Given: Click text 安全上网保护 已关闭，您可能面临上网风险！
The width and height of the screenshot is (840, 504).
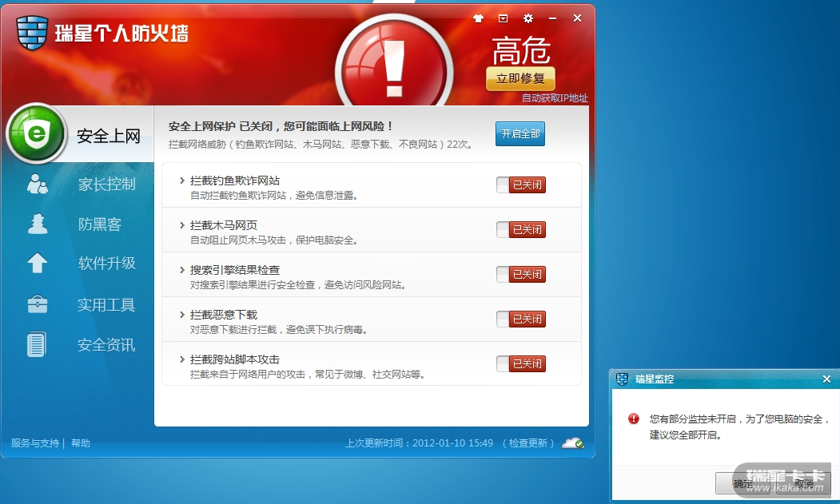Looking at the screenshot, I should (x=281, y=126).
